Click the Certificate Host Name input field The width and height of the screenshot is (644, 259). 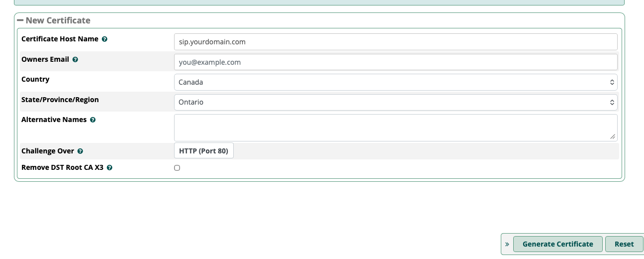(395, 42)
